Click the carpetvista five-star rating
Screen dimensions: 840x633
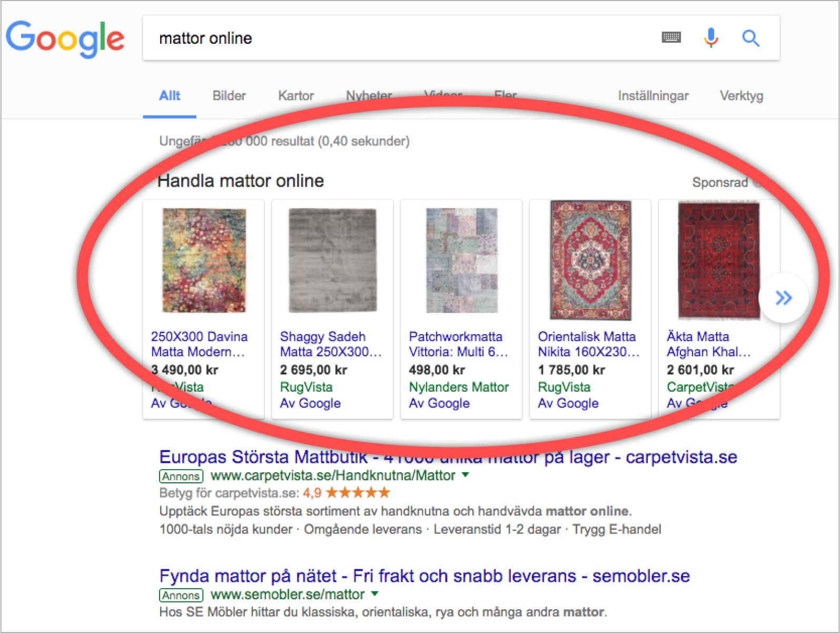click(358, 493)
